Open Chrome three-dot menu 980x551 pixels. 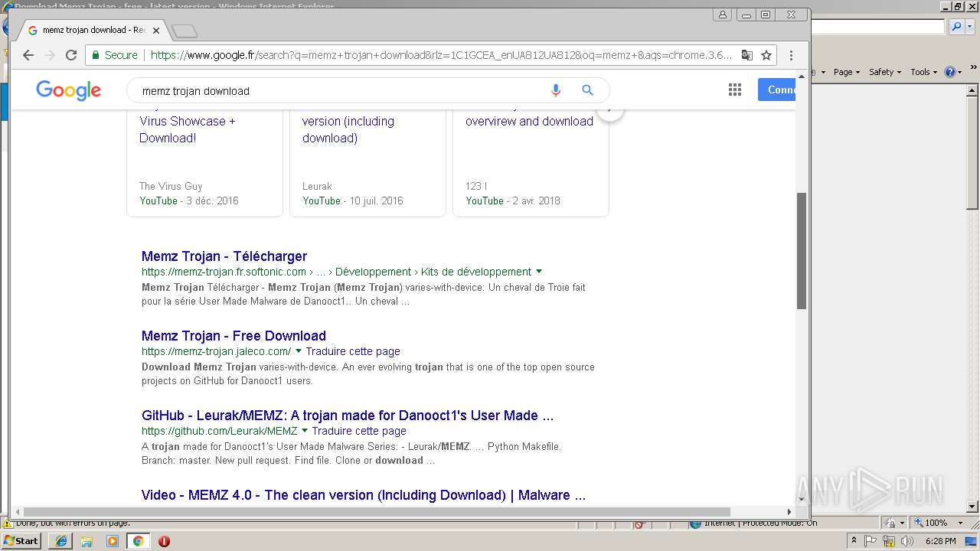pos(791,55)
